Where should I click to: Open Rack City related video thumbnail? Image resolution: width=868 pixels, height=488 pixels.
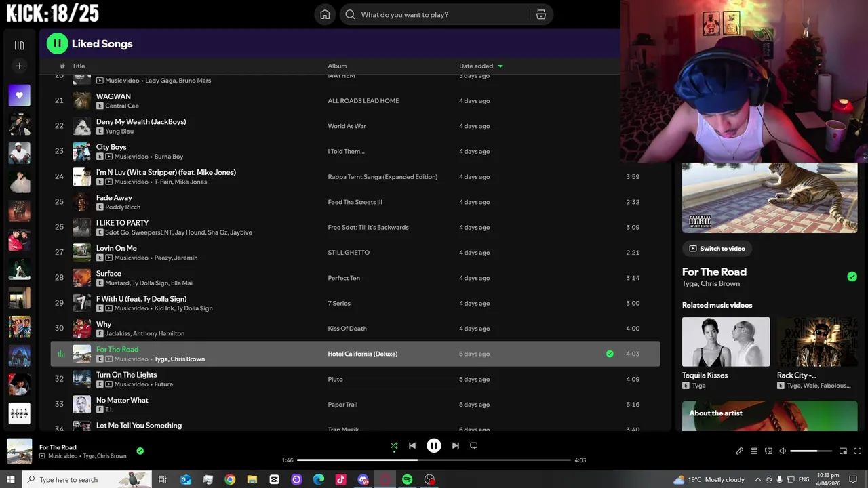[x=817, y=342]
